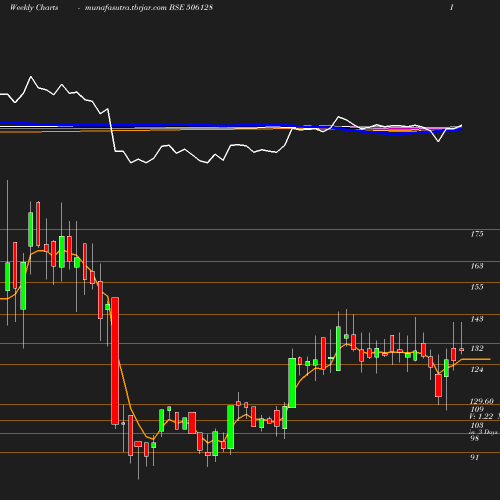Click the 132 price level label
The image size is (500, 500).
[x=477, y=348]
